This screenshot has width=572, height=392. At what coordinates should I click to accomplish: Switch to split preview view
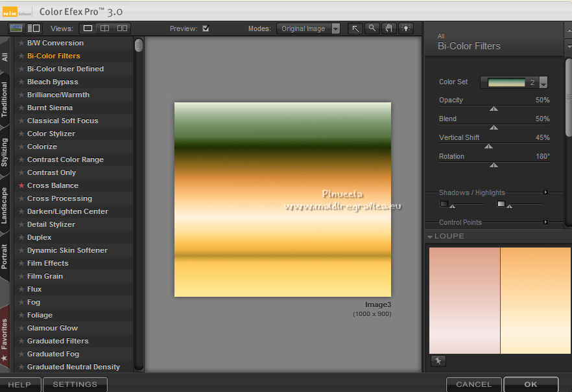click(x=104, y=29)
